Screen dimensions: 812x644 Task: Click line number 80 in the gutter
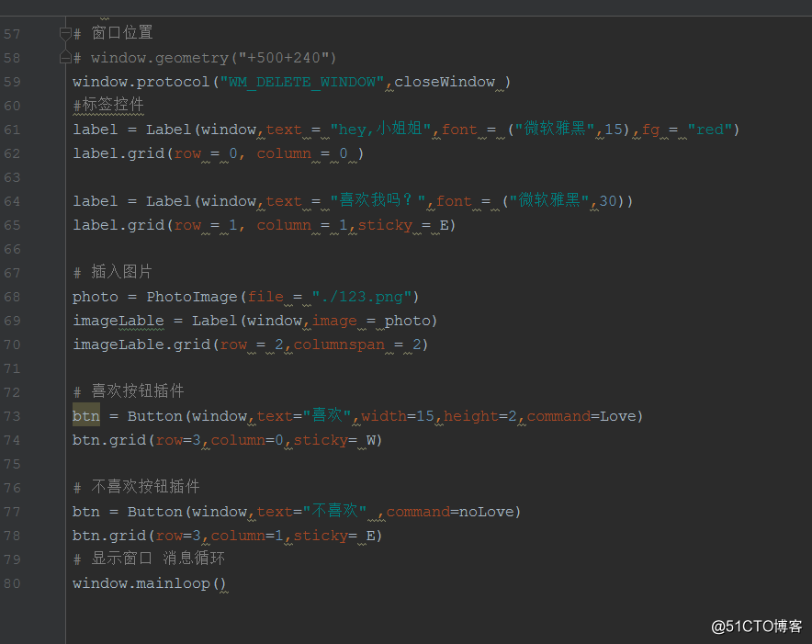tap(12, 583)
